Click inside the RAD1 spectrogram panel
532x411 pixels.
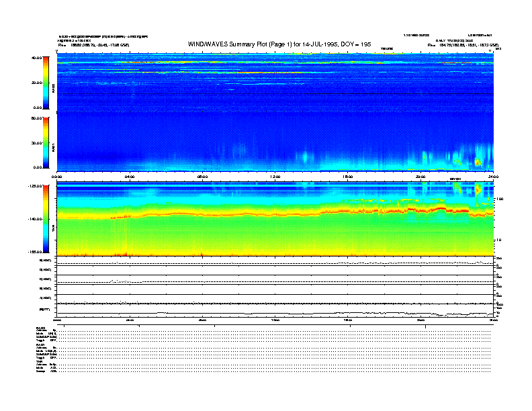point(275,142)
